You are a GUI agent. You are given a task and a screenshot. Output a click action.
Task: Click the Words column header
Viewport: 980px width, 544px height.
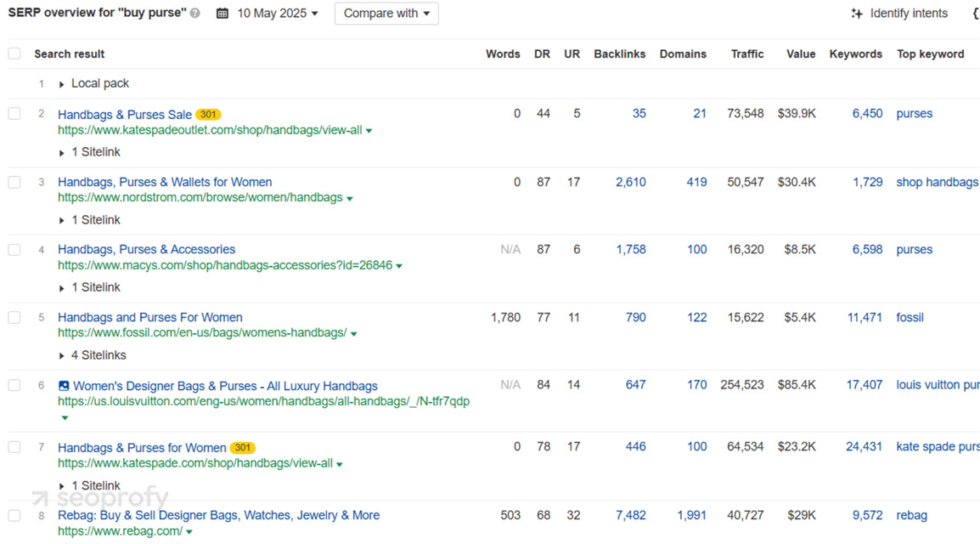(503, 54)
